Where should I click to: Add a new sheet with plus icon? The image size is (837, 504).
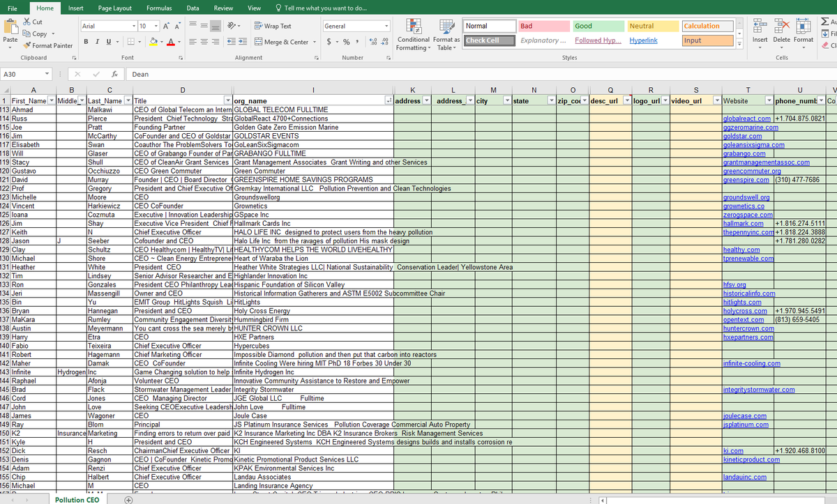[128, 499]
